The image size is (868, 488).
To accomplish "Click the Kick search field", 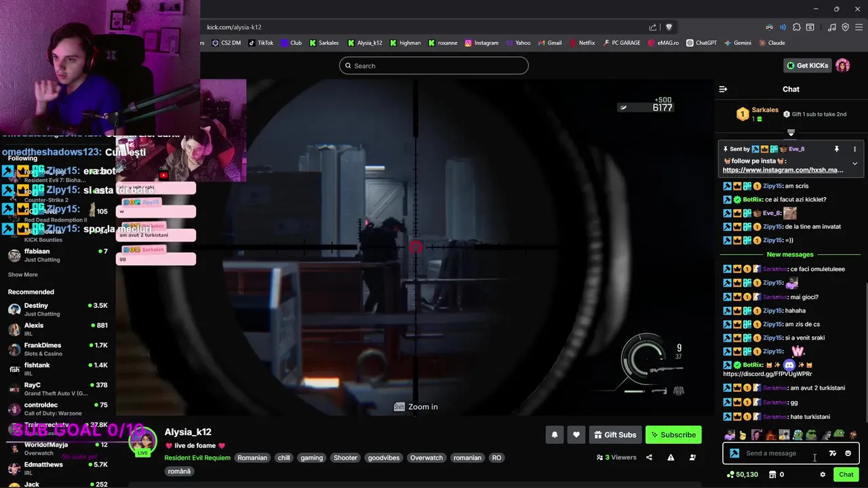I will coord(434,66).
